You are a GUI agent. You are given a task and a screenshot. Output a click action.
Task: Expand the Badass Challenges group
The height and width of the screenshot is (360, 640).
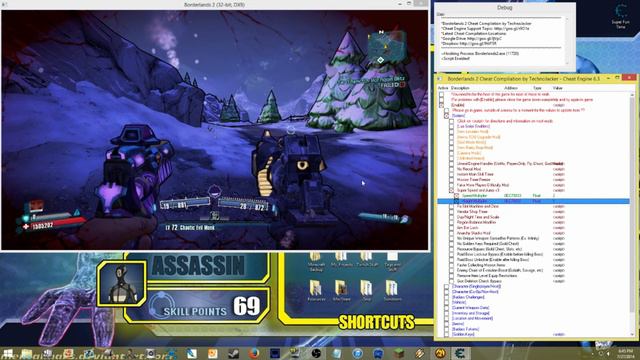click(447, 297)
